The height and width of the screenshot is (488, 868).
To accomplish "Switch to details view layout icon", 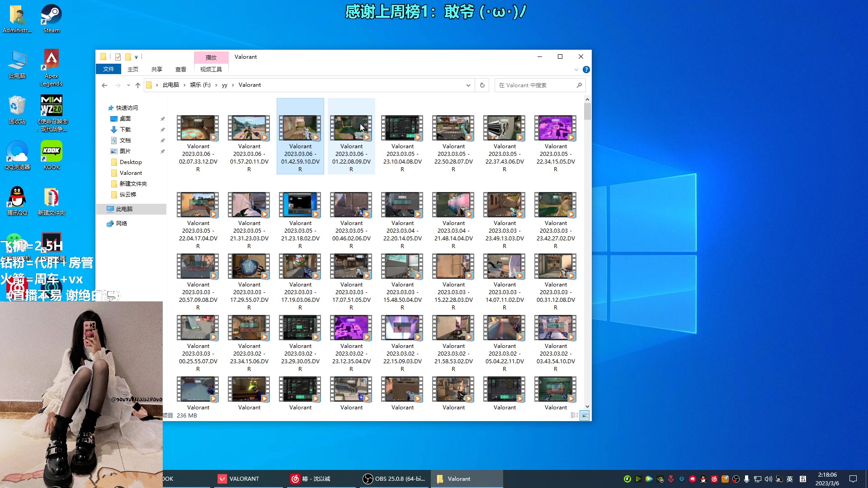I will (575, 415).
